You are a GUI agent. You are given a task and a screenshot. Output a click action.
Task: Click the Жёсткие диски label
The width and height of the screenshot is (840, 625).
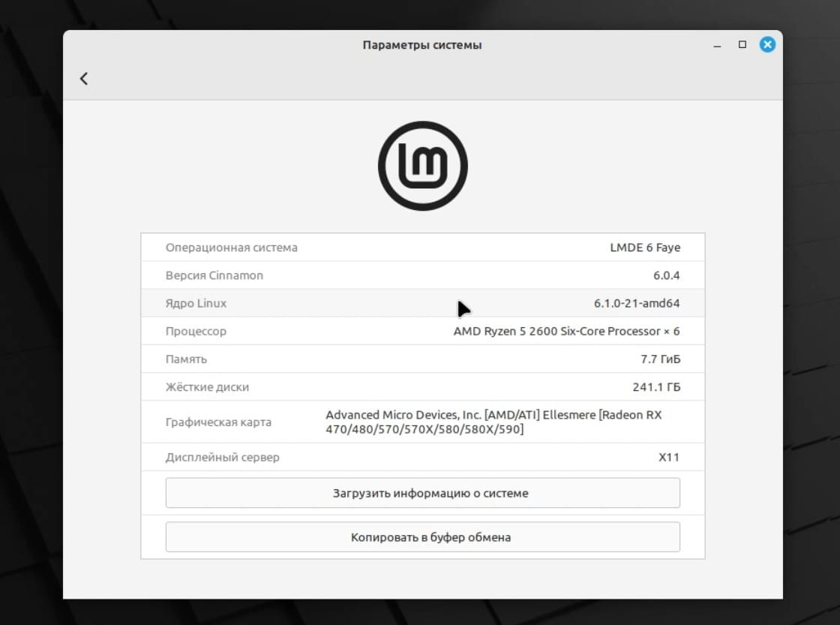(x=207, y=387)
